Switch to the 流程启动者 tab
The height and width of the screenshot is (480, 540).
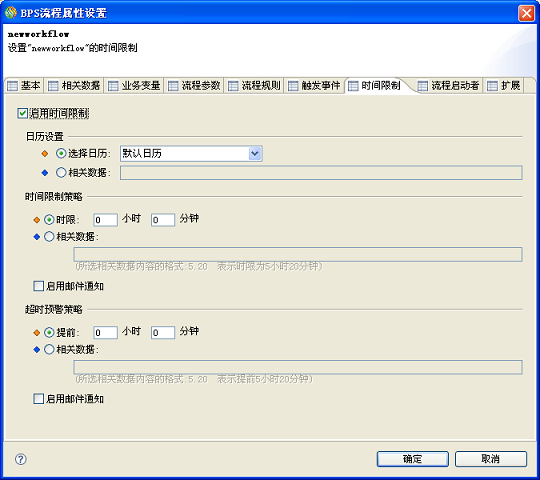tap(448, 85)
